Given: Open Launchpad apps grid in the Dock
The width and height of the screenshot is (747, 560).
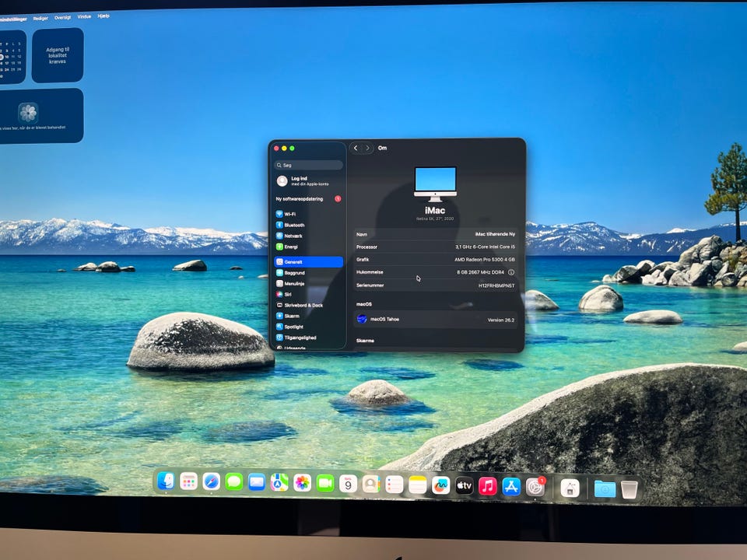Looking at the screenshot, I should point(188,481).
